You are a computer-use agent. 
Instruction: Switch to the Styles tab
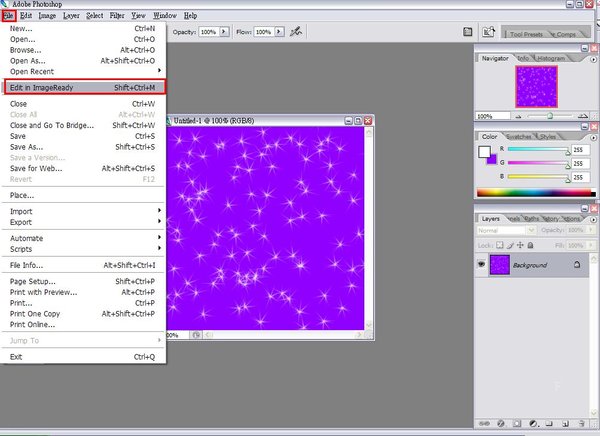[x=548, y=137]
